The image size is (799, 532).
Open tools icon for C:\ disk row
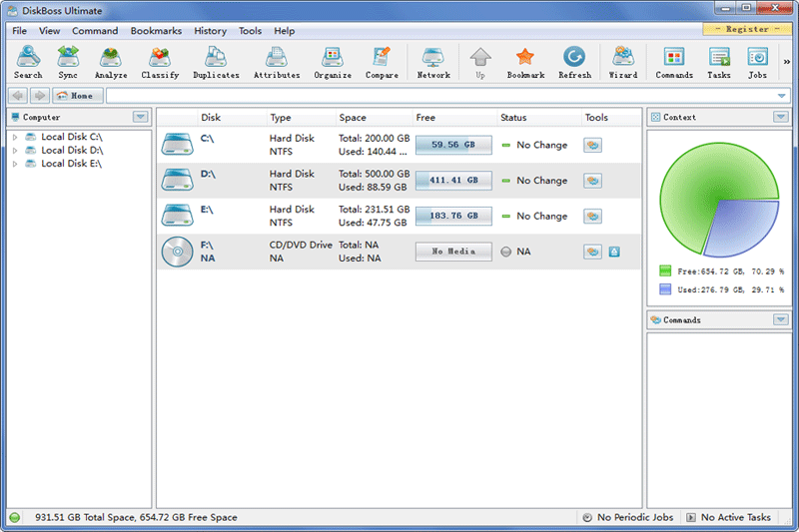pyautogui.click(x=592, y=145)
